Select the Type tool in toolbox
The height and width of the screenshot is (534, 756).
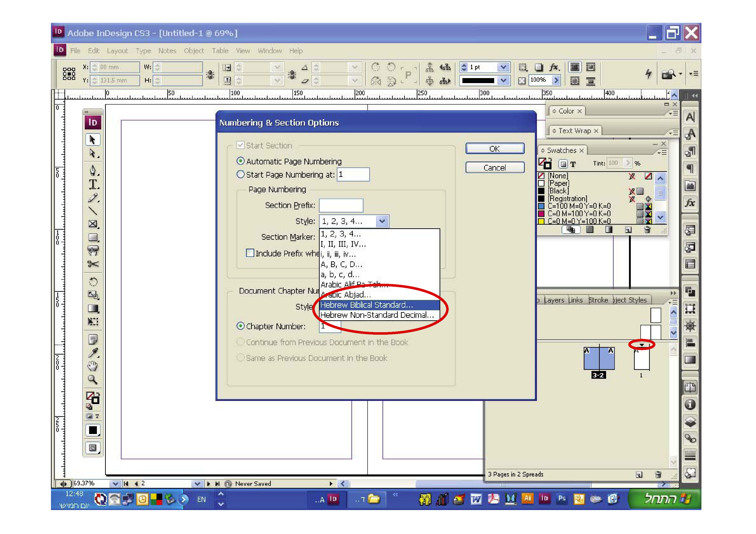[x=93, y=184]
